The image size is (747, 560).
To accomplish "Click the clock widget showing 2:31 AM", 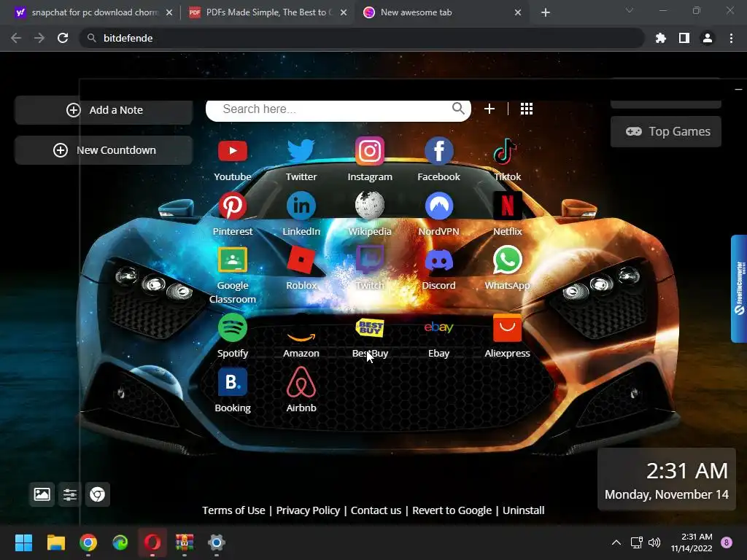I will point(667,479).
